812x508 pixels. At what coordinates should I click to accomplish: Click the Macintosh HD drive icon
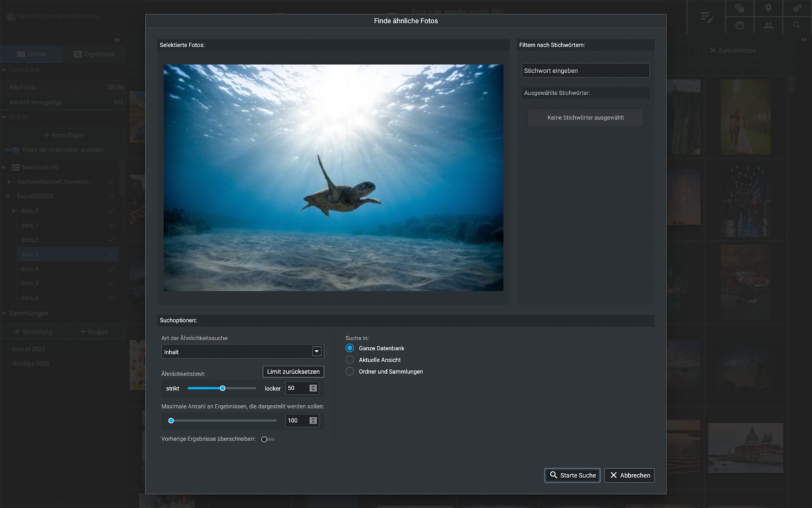point(15,167)
